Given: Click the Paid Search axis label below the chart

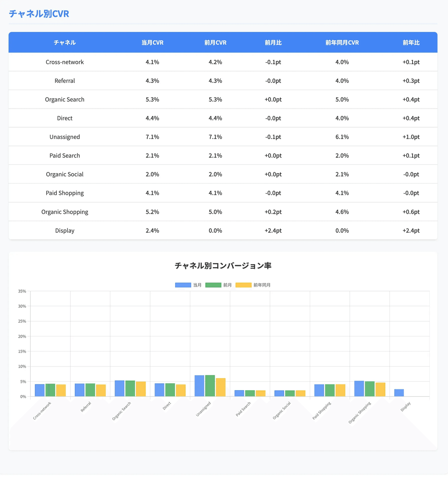Looking at the screenshot, I should (243, 409).
